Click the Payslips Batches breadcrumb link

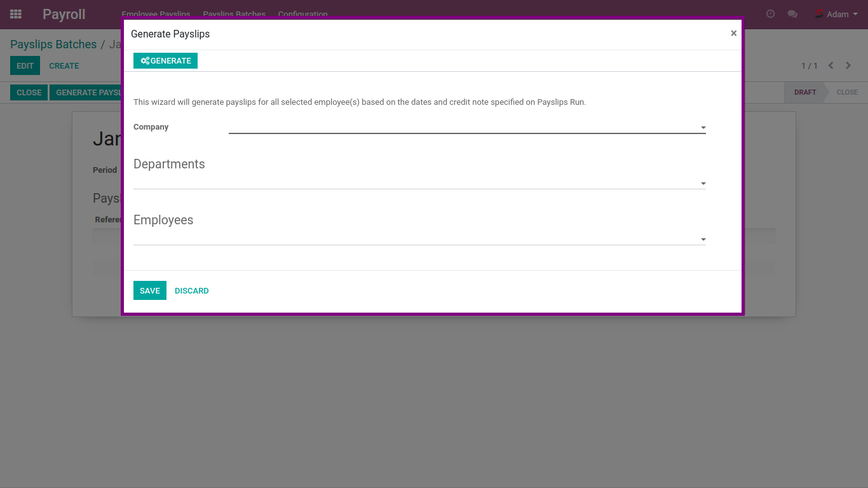click(x=53, y=44)
